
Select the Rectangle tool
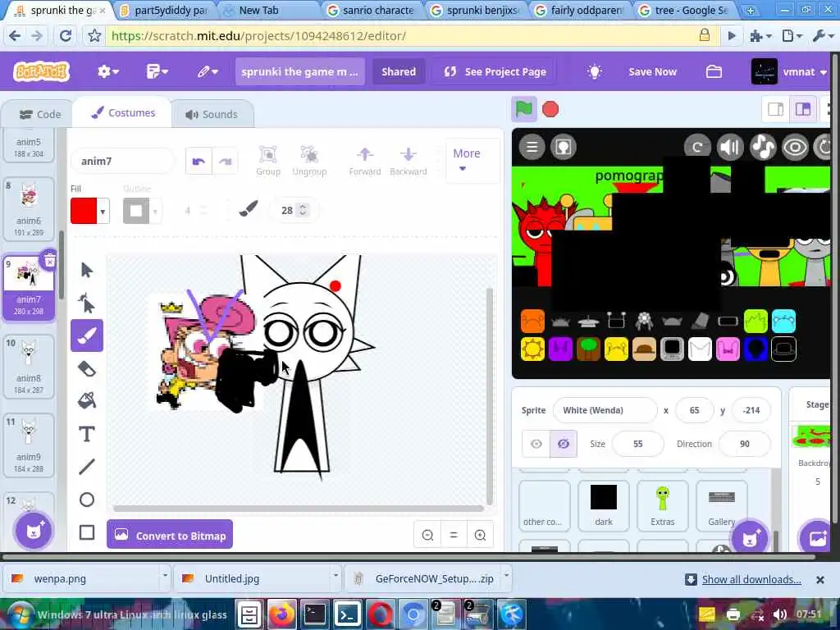pyautogui.click(x=87, y=532)
